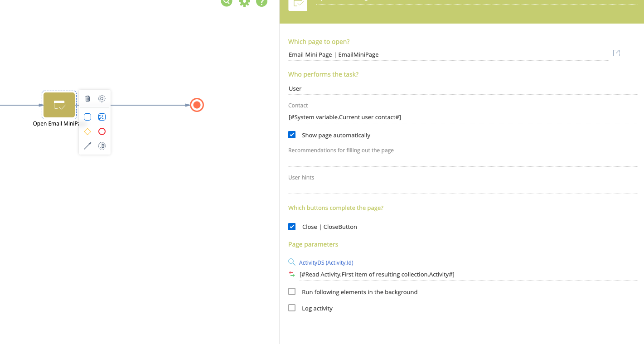This screenshot has height=344, width=644.
Task: Delete the selected element via trash icon
Action: tap(88, 98)
